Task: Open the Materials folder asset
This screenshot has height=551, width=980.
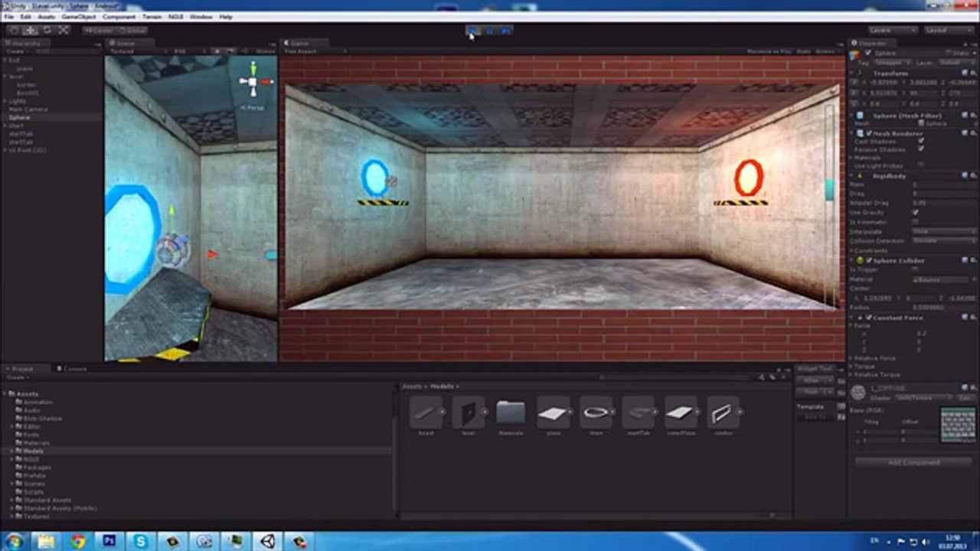Action: pos(511,417)
